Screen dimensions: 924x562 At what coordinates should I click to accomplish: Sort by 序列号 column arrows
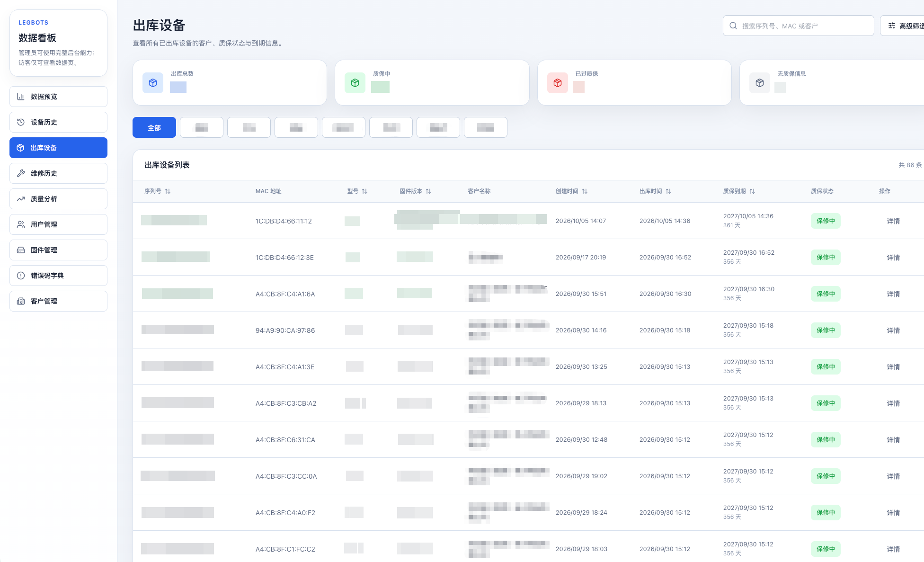(x=168, y=191)
